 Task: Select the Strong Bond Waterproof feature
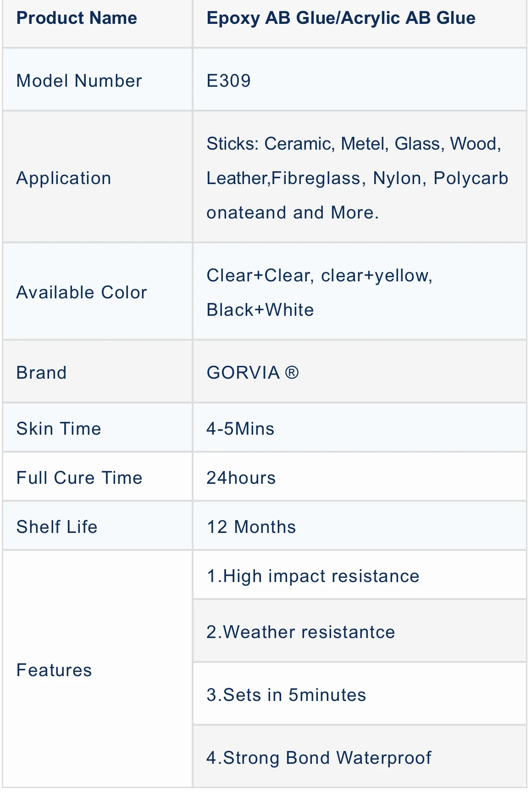[319, 758]
